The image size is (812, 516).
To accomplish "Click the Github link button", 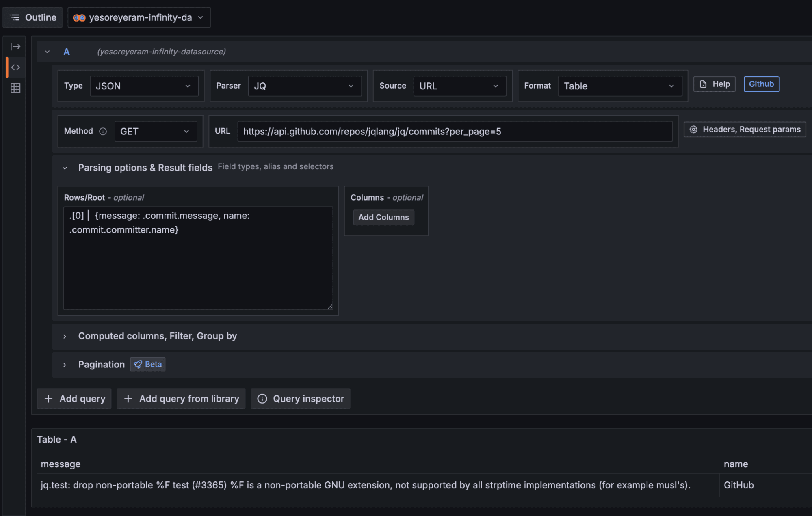I will pyautogui.click(x=761, y=84).
